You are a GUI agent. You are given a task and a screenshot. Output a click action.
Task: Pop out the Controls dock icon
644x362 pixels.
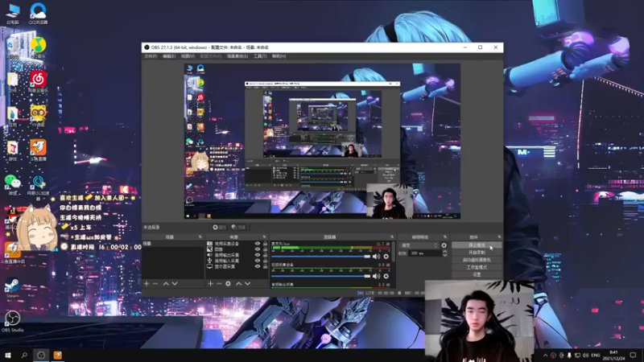pyautogui.click(x=499, y=237)
